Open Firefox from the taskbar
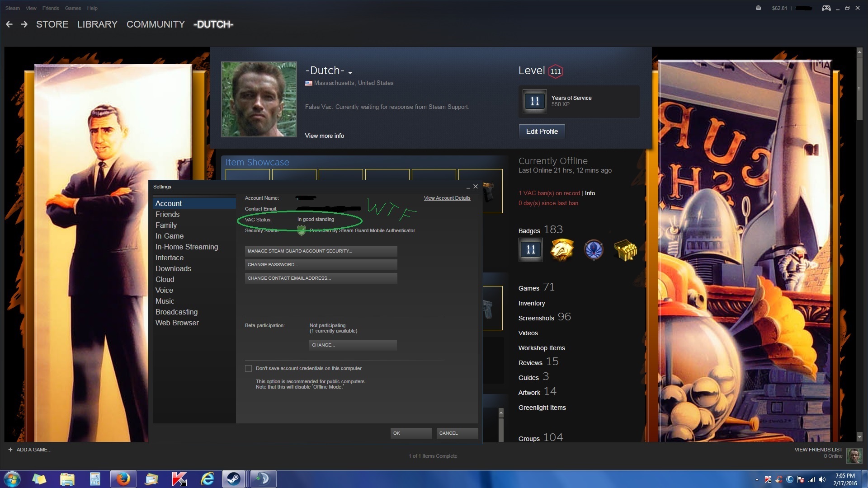The width and height of the screenshot is (868, 488). tap(123, 479)
